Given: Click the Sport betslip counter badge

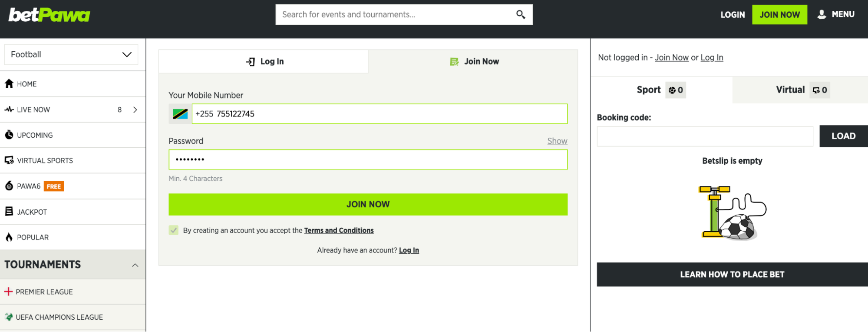Looking at the screenshot, I should pos(676,90).
